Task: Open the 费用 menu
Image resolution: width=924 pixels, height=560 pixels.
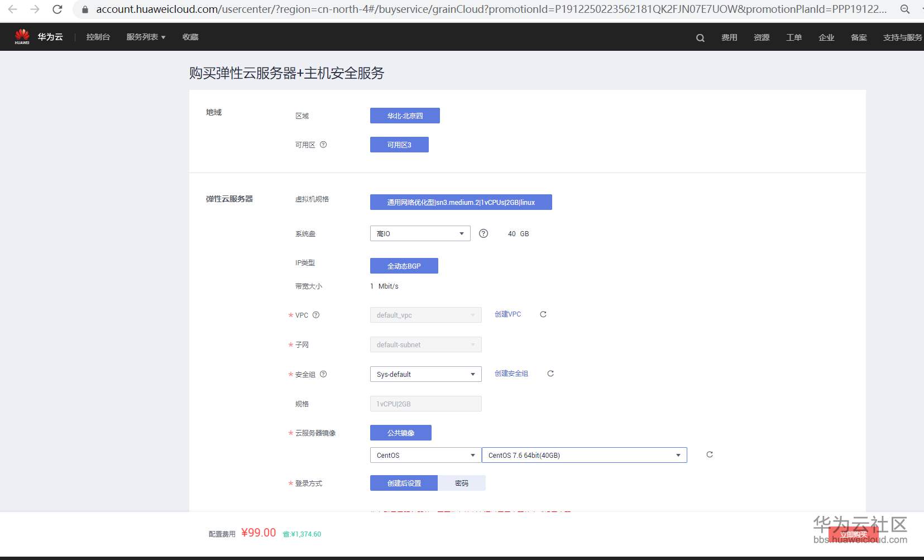Action: (729, 37)
